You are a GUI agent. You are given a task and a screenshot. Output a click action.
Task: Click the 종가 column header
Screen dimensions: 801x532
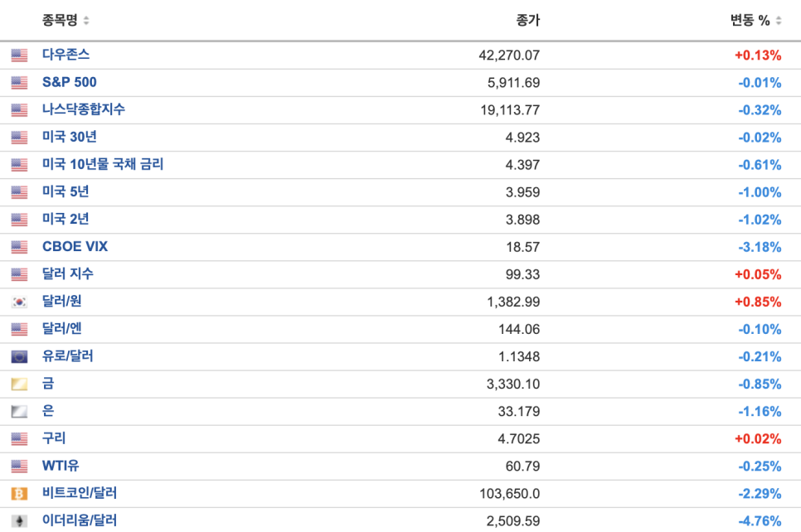(x=527, y=21)
